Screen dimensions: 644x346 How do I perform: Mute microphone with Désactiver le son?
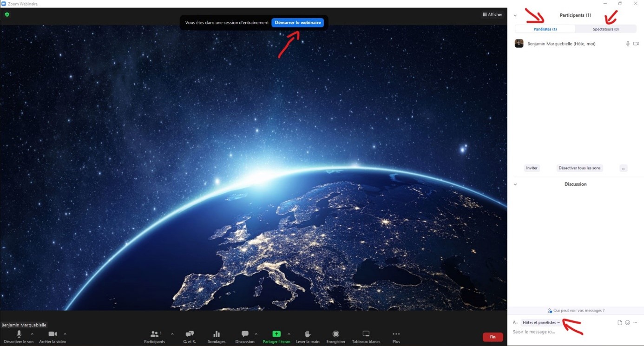(x=19, y=334)
